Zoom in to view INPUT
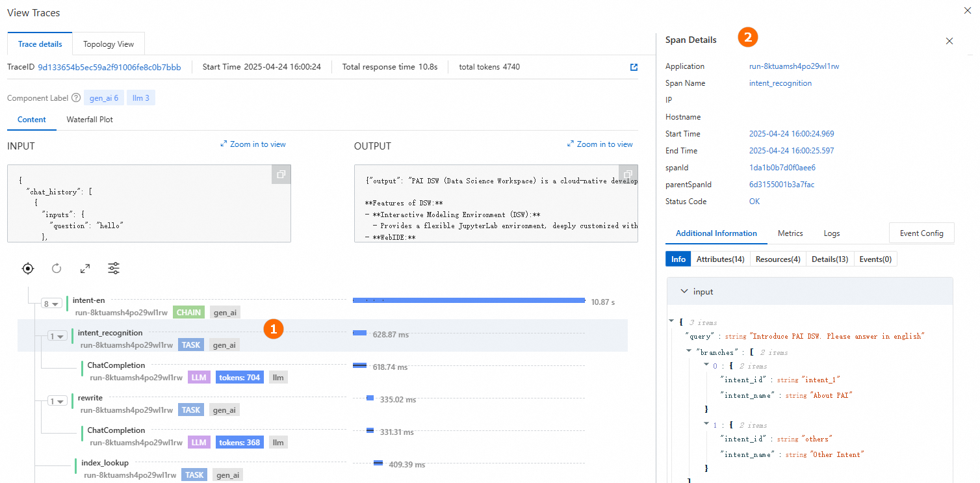 (x=253, y=144)
